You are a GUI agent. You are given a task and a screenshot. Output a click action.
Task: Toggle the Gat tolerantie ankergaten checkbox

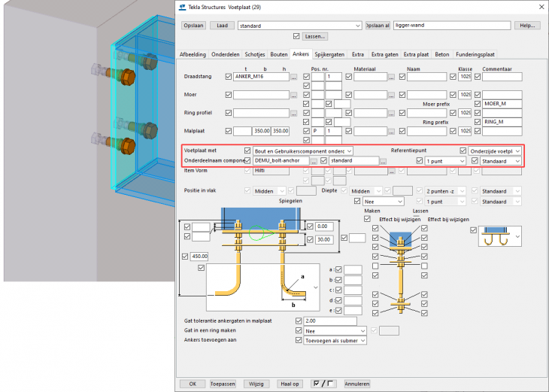pos(299,321)
